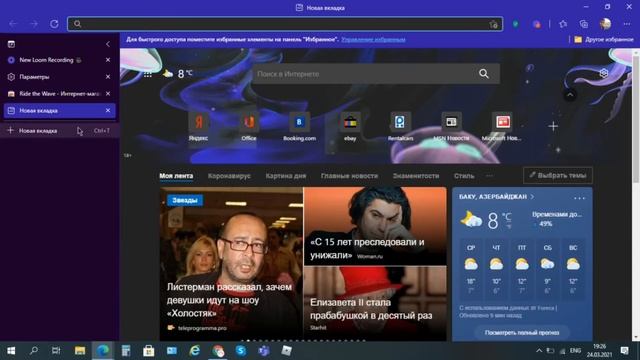Click the magnifier search button in web search box
This screenshot has width=640, height=360.
click(x=484, y=74)
